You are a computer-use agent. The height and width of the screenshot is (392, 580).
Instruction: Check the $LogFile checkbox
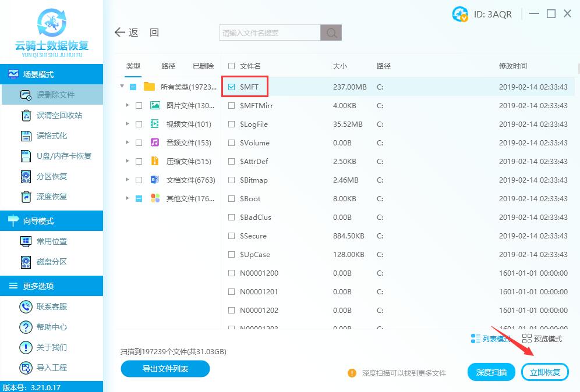pos(232,124)
